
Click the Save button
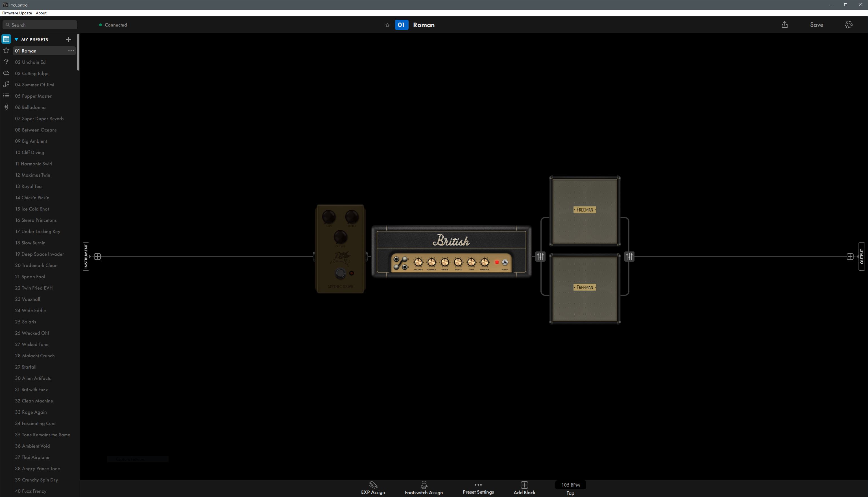click(x=816, y=25)
